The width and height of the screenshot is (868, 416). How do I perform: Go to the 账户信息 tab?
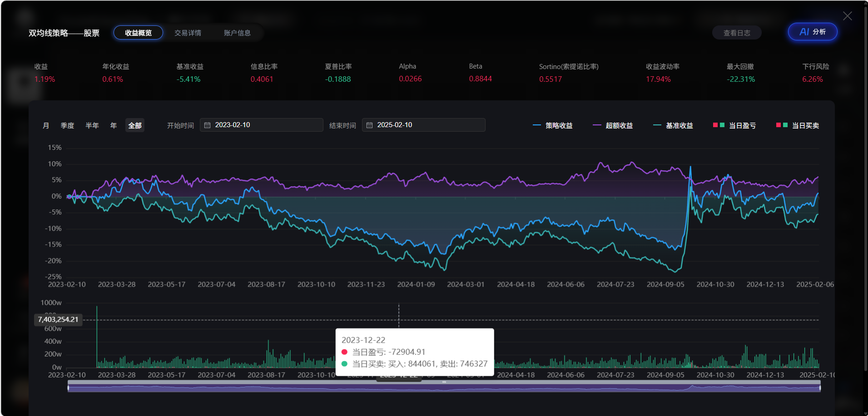point(237,33)
